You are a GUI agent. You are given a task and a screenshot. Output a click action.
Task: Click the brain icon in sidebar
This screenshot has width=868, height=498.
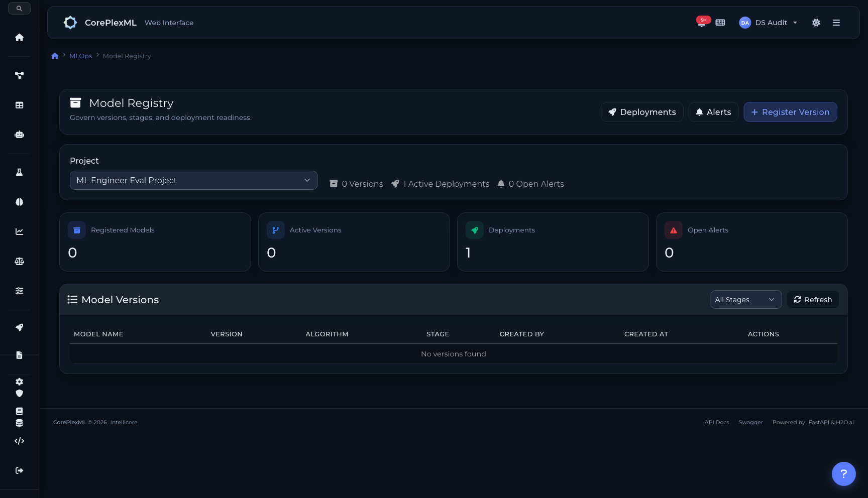point(19,202)
